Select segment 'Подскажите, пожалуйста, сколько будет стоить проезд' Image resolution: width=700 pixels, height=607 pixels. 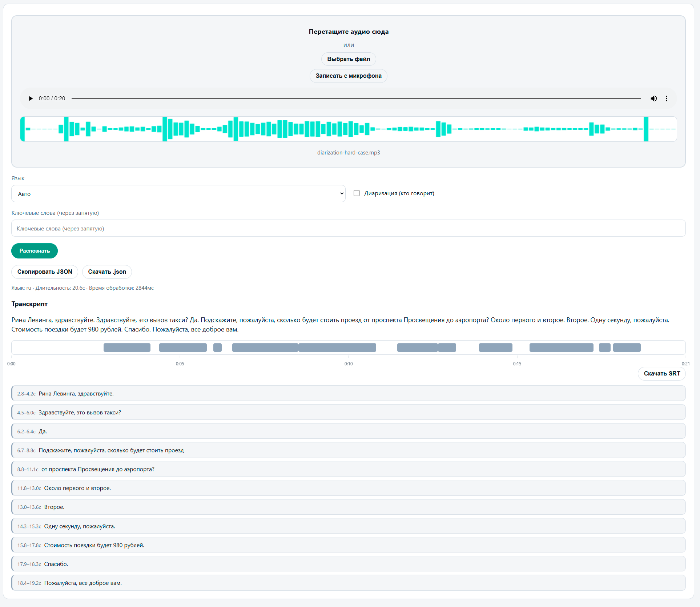349,450
